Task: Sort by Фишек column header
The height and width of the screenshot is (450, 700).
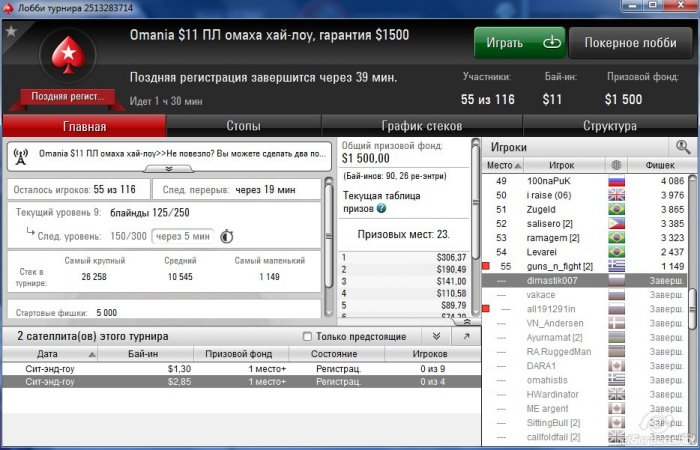Action: point(660,165)
